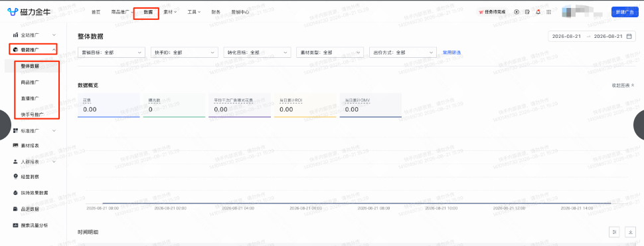Click the left dark semicircle edge handle
The height and width of the screenshot is (246, 644).
pyautogui.click(x=5, y=125)
